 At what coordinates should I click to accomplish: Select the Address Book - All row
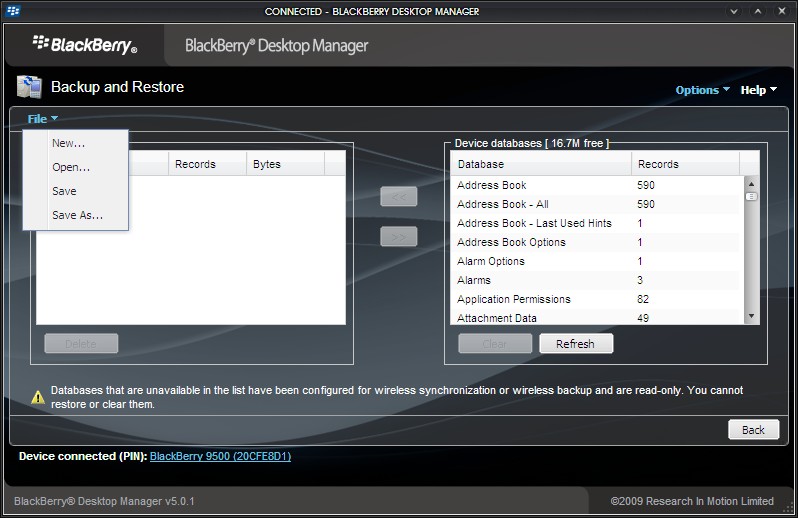coord(595,204)
